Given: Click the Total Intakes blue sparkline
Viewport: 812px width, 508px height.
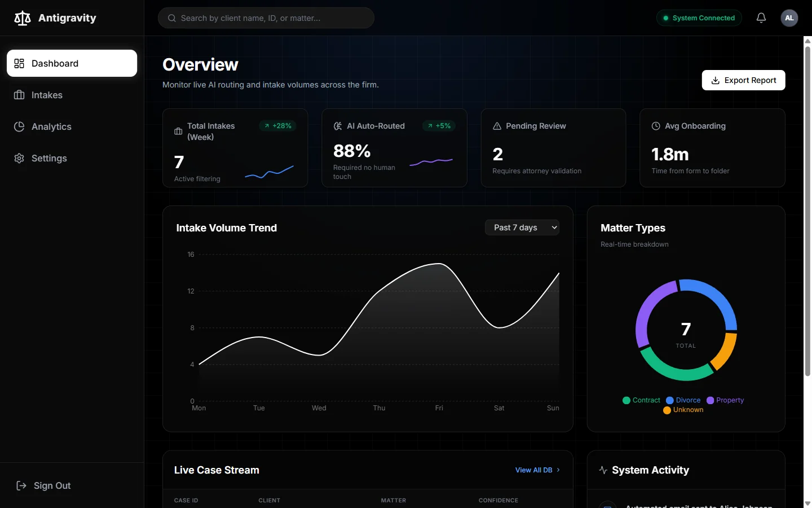Looking at the screenshot, I should click(x=270, y=172).
